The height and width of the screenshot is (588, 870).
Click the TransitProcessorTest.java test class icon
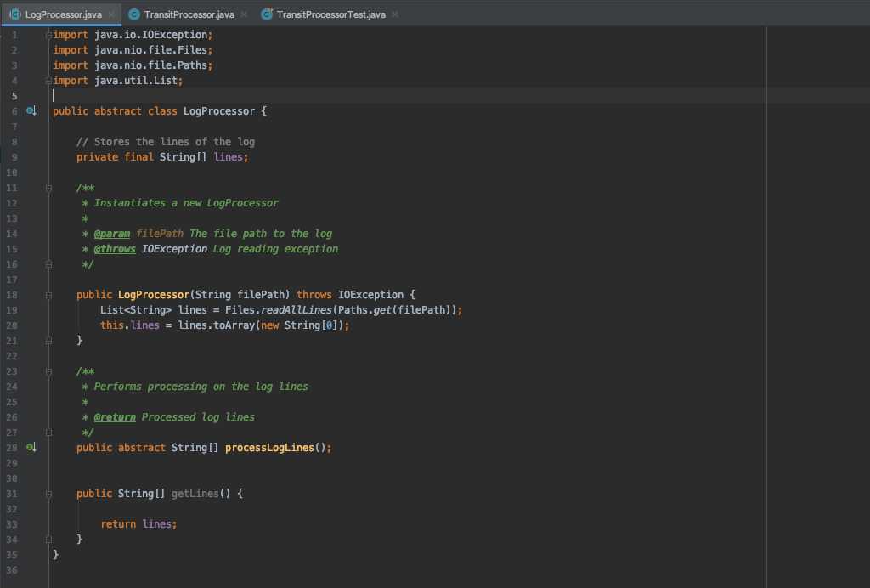click(267, 14)
